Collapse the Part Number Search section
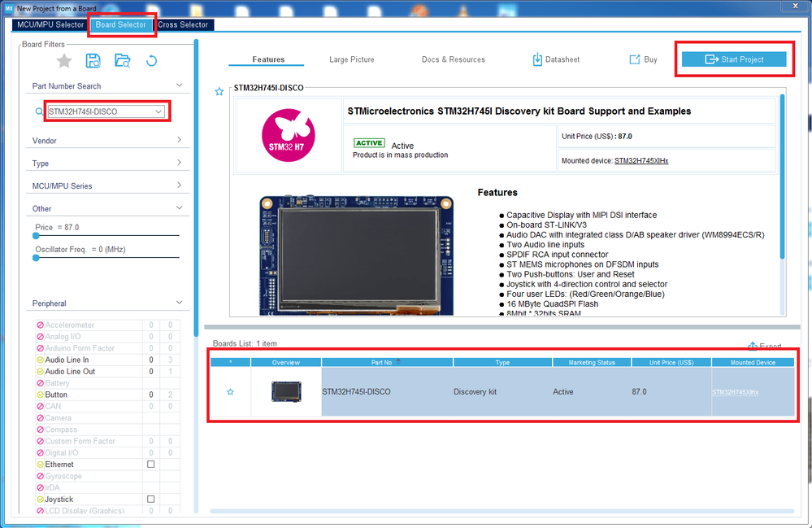This screenshot has width=812, height=528. pyautogui.click(x=179, y=85)
